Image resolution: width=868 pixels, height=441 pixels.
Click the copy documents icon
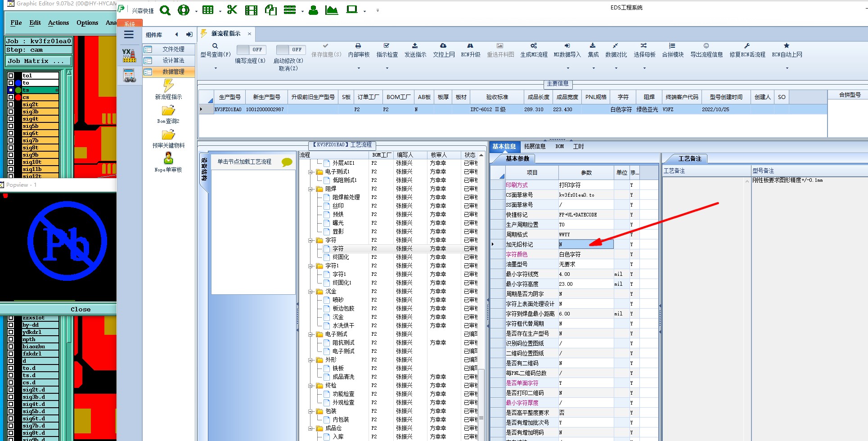[270, 10]
